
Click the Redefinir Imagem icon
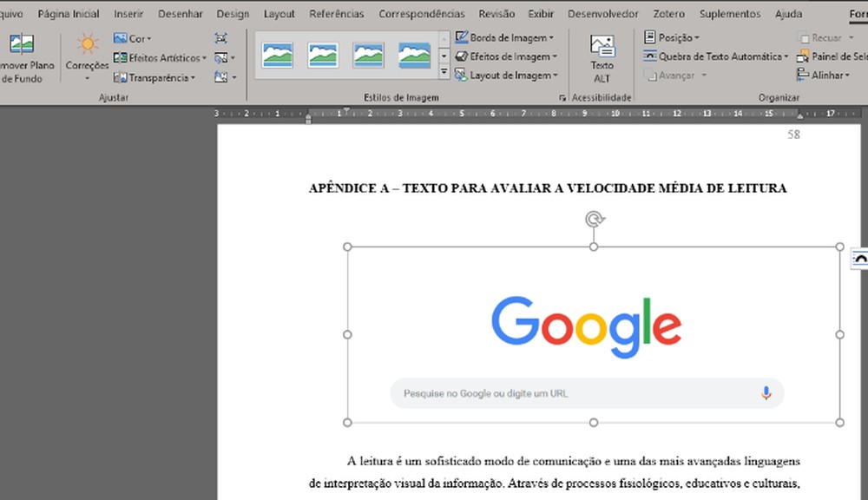click(x=221, y=76)
